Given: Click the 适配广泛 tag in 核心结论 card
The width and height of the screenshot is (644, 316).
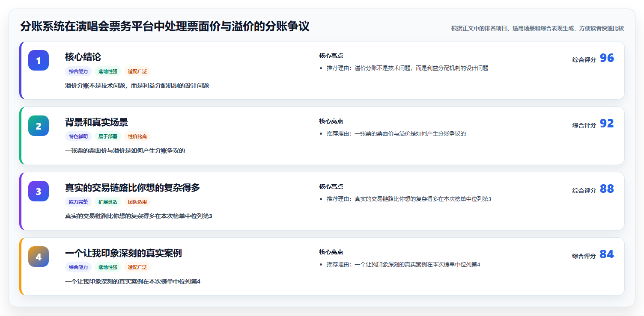Looking at the screenshot, I should 137,71.
